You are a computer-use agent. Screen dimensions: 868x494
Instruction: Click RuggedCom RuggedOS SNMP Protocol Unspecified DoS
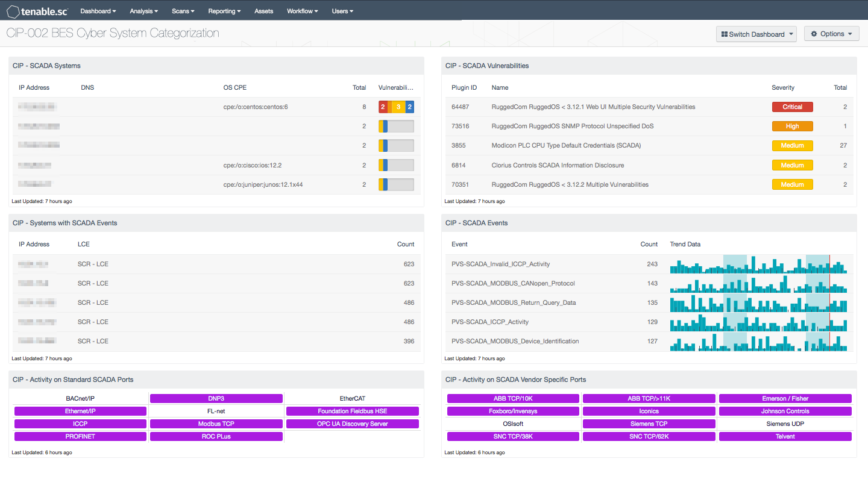pos(573,127)
